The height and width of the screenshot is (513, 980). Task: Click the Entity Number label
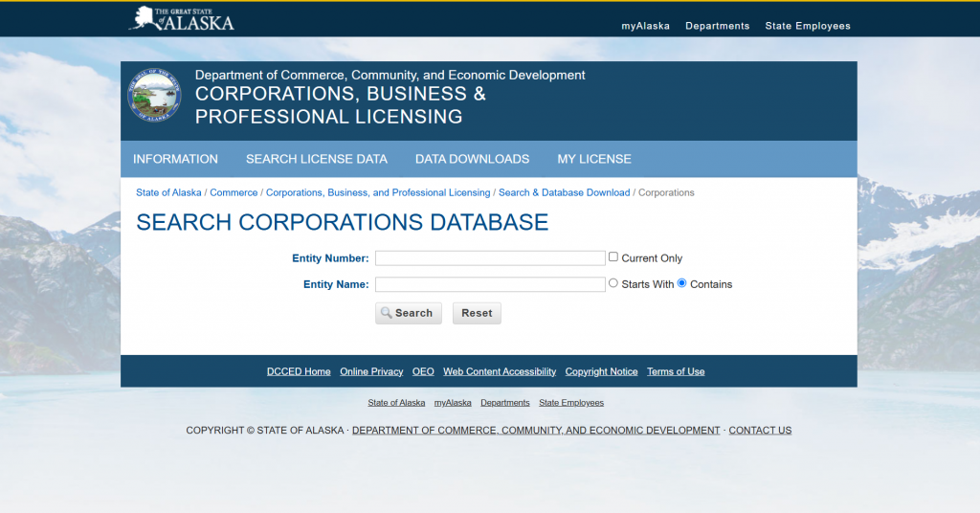[330, 258]
